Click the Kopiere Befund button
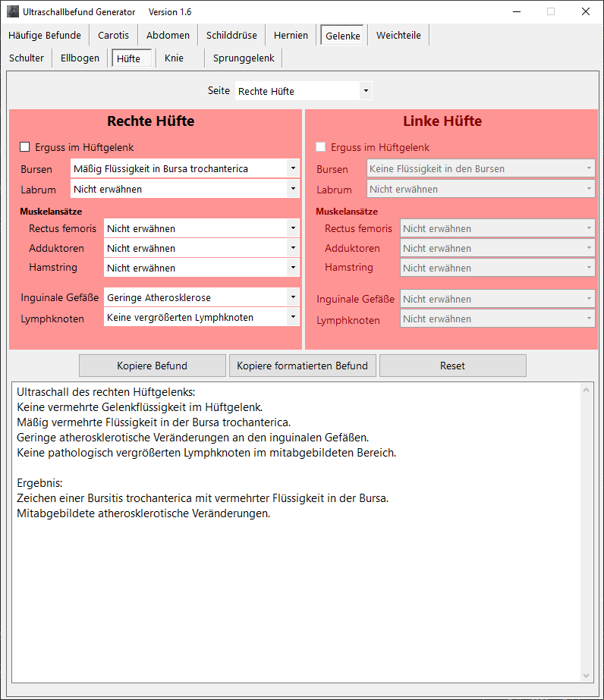This screenshot has width=604, height=700. click(152, 366)
